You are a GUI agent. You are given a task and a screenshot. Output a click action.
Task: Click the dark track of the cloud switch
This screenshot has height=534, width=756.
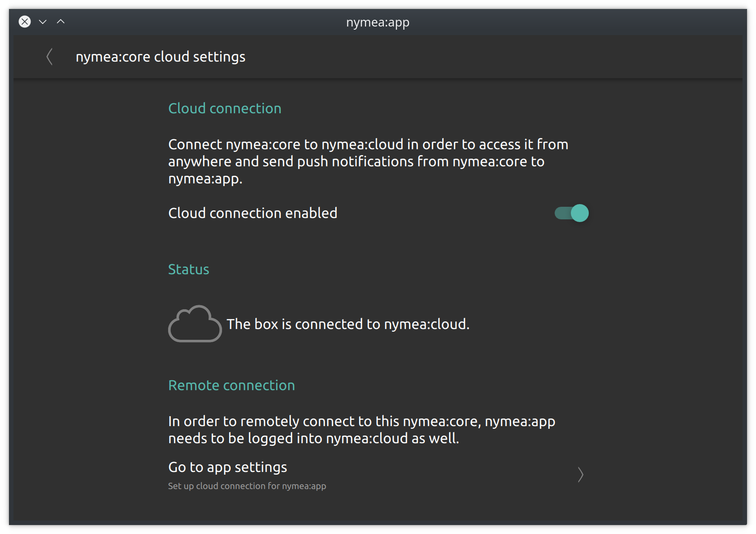[562, 213]
